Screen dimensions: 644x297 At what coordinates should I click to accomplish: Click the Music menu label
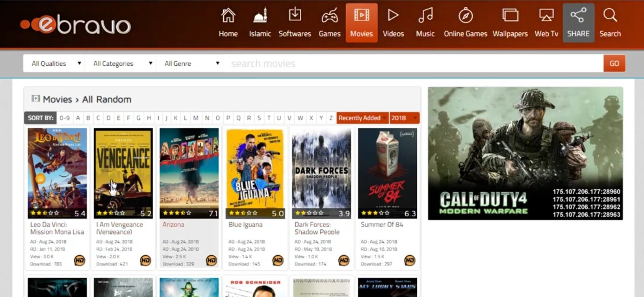coord(425,34)
